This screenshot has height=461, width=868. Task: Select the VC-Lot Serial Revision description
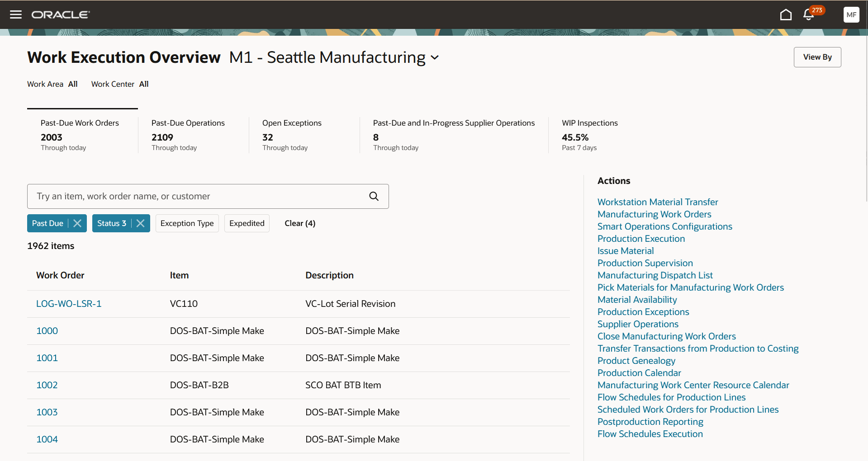pyautogui.click(x=350, y=304)
